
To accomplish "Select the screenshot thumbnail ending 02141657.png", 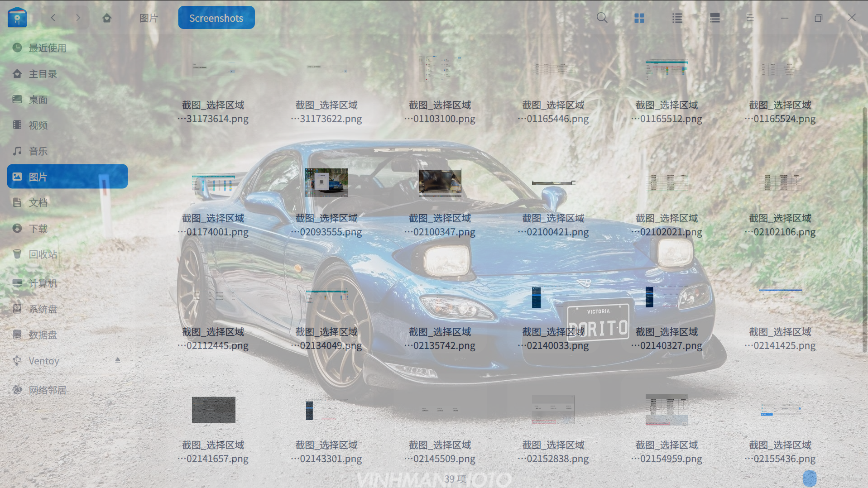I will pos(213,410).
